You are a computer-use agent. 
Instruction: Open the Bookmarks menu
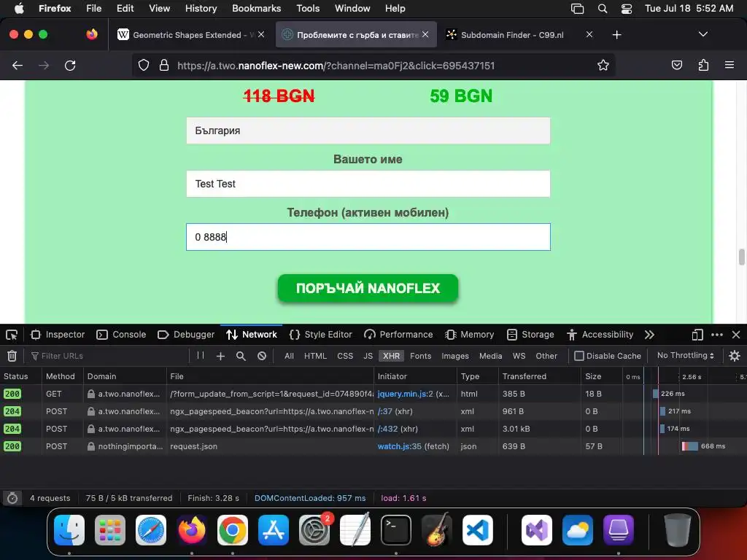pos(256,9)
